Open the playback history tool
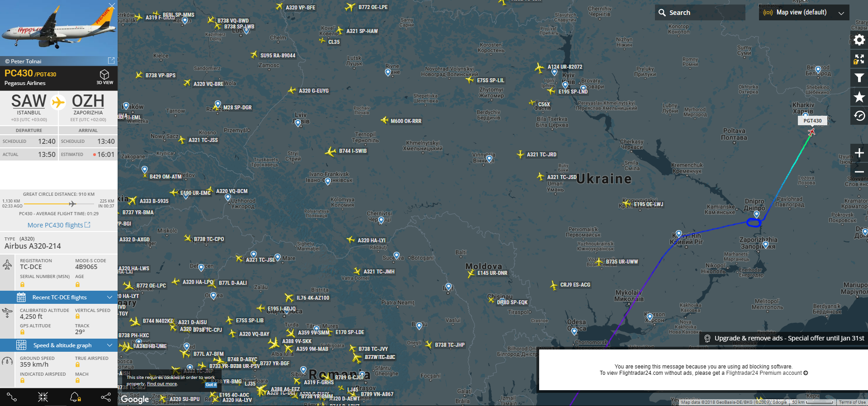 (x=859, y=116)
